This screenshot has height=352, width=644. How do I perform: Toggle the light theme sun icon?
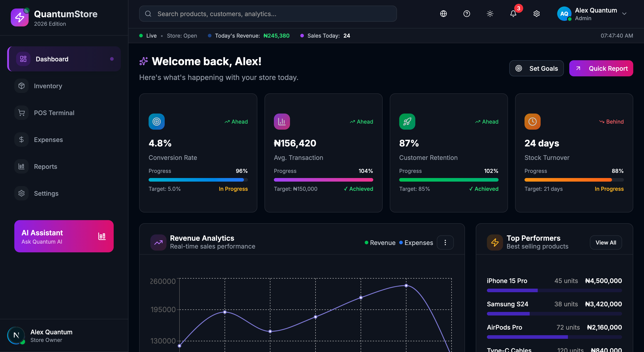click(490, 14)
